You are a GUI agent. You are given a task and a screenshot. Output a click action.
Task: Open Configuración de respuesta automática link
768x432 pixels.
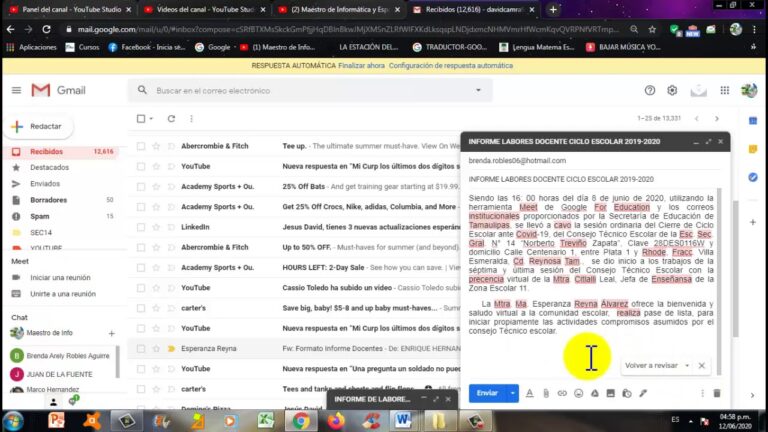[x=451, y=66]
